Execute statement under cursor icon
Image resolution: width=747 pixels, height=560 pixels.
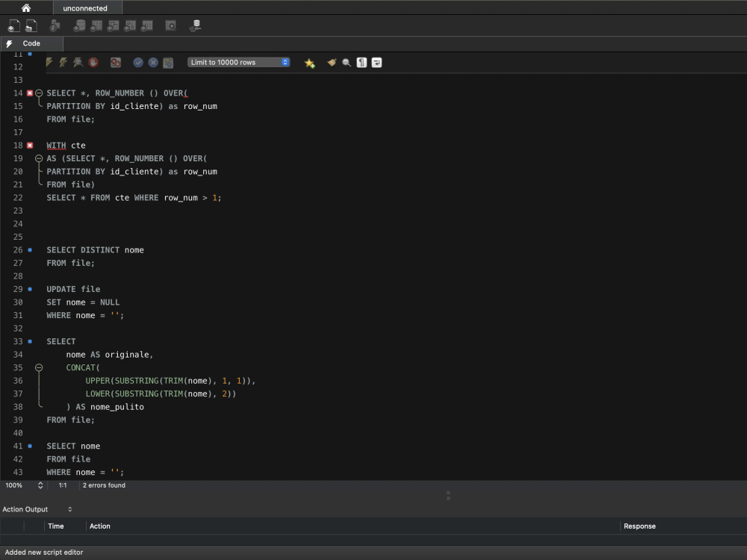pos(63,63)
